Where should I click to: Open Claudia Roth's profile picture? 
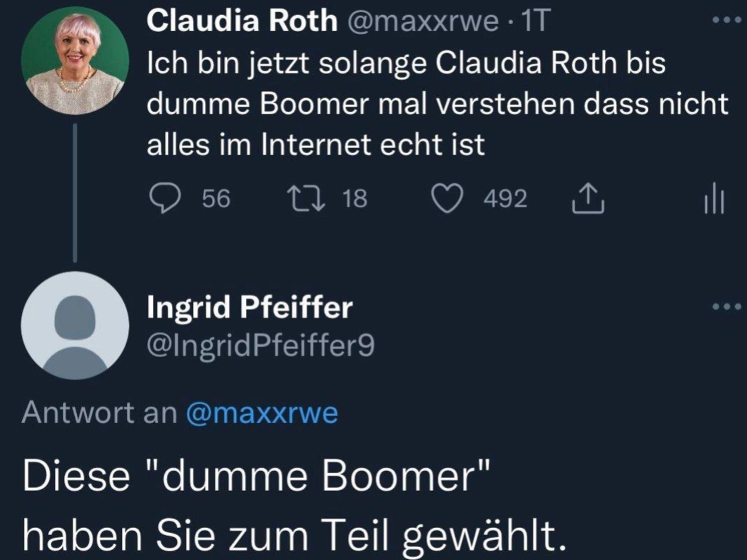click(75, 60)
